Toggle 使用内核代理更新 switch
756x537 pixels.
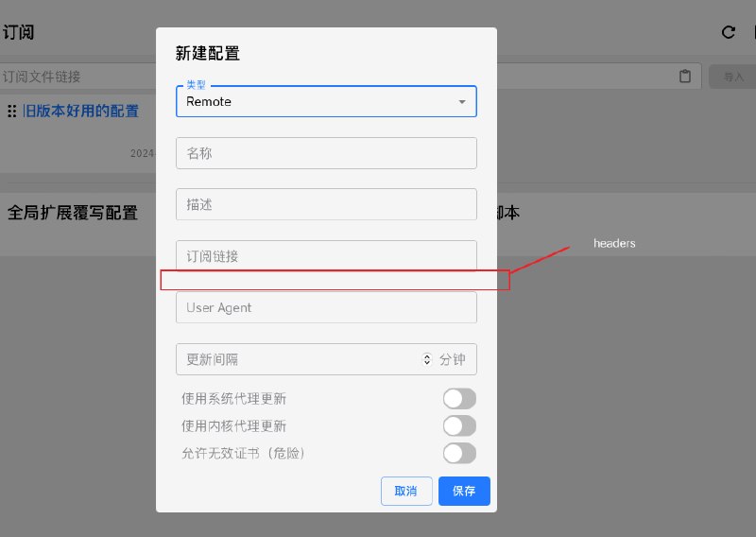tap(459, 426)
